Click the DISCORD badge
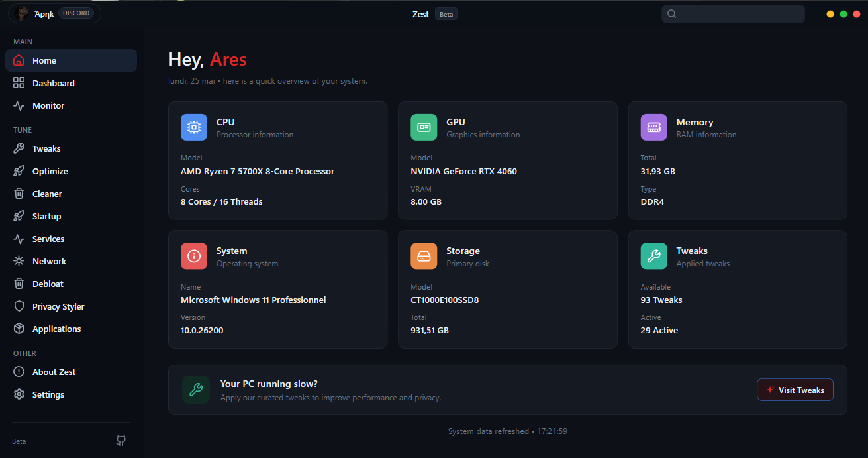Screen dimensions: 868x458 click(x=76, y=13)
